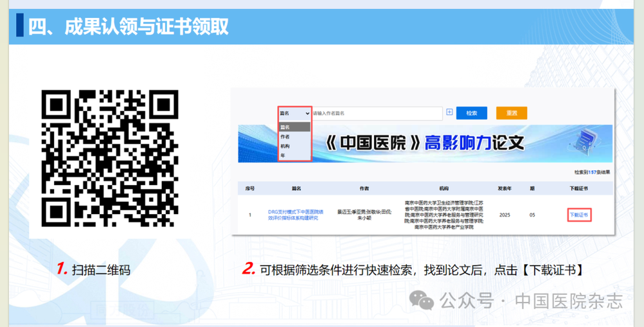Click the 机构 table column header
Screen dimensions: 644x327
[444, 188]
